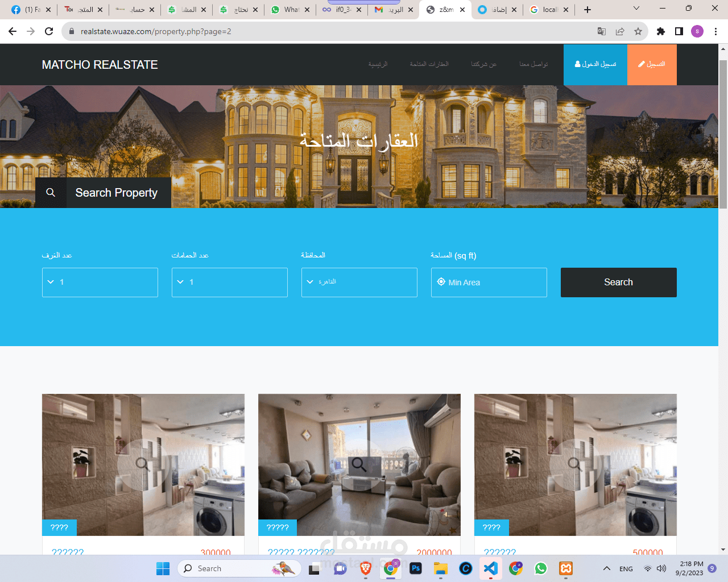Launch Photoshop from the taskbar
Viewport: 728px width, 582px height.
(x=416, y=568)
